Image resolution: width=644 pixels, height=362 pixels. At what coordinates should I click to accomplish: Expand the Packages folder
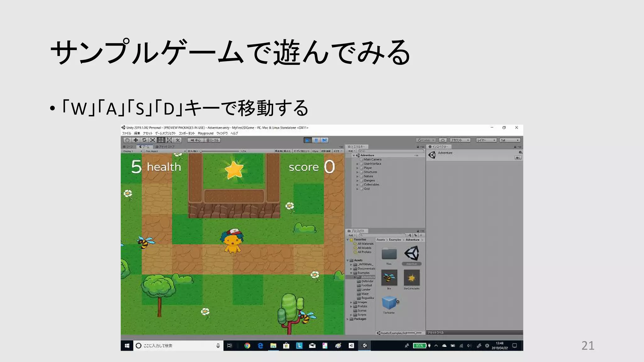tap(348, 319)
